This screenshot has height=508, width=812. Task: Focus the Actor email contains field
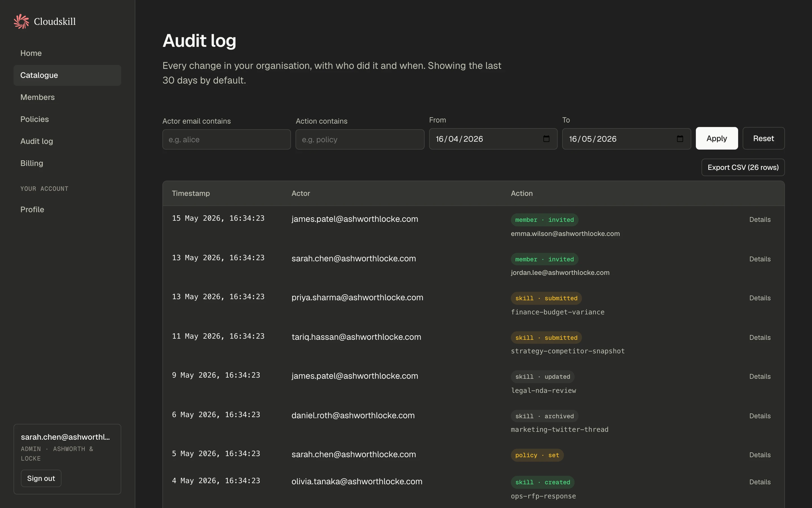(226, 139)
